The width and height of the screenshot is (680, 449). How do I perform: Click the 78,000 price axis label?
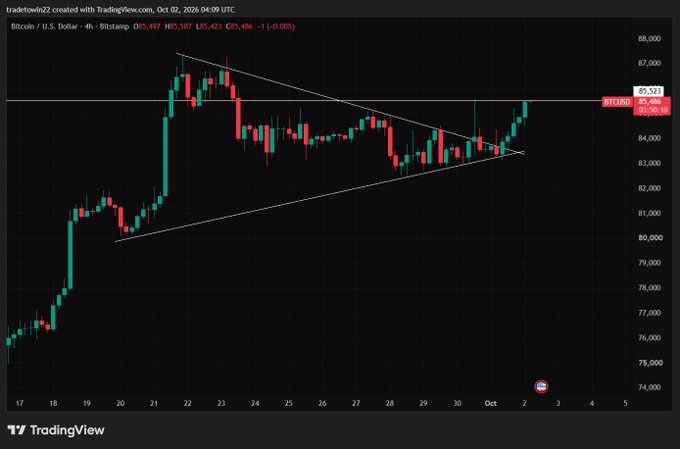[x=649, y=288]
